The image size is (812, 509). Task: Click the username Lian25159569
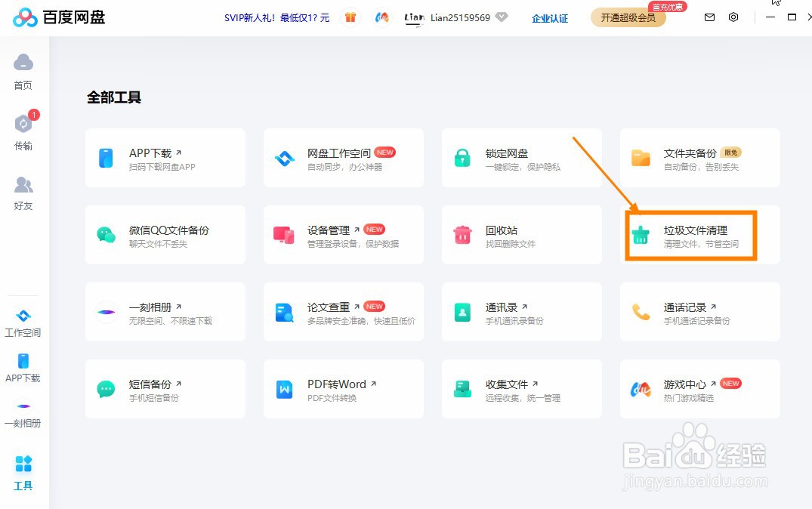[460, 17]
